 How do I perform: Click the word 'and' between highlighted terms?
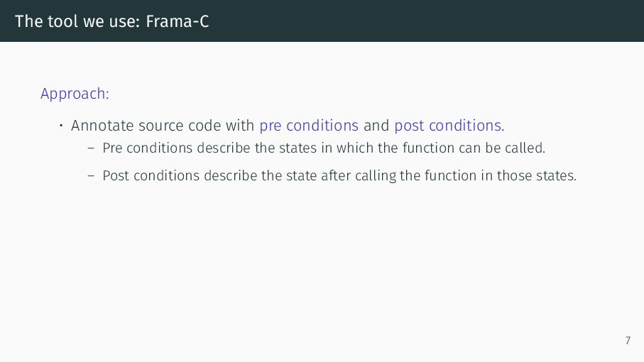pos(376,125)
